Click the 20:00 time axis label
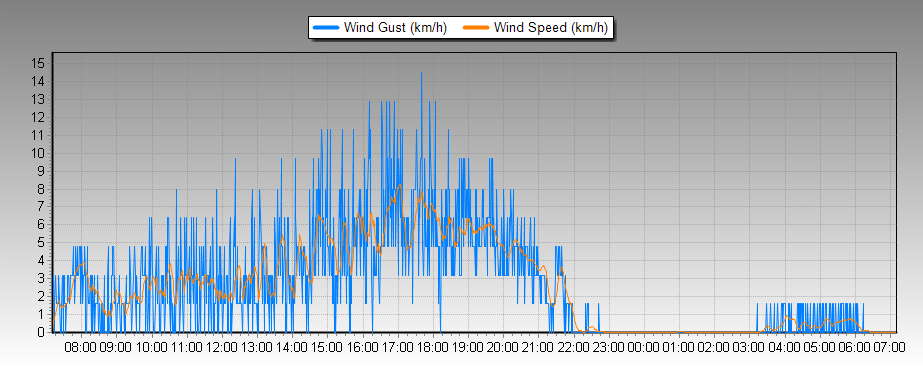The height and width of the screenshot is (369, 923). pos(503,347)
